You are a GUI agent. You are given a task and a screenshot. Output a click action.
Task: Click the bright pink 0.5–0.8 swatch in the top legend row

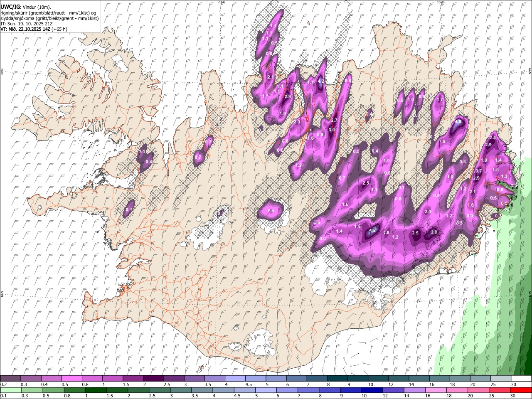[x=71, y=379]
